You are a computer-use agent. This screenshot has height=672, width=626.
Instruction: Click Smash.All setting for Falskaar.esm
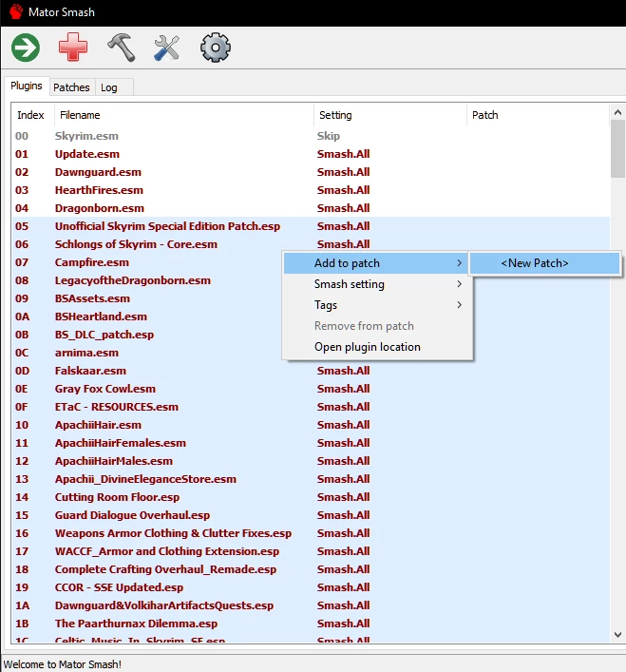[x=344, y=371]
